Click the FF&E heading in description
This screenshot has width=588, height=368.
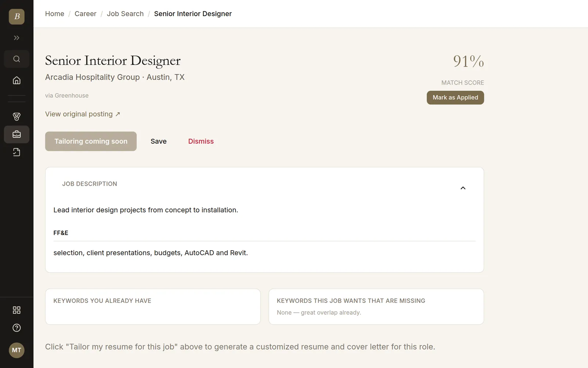tap(61, 233)
